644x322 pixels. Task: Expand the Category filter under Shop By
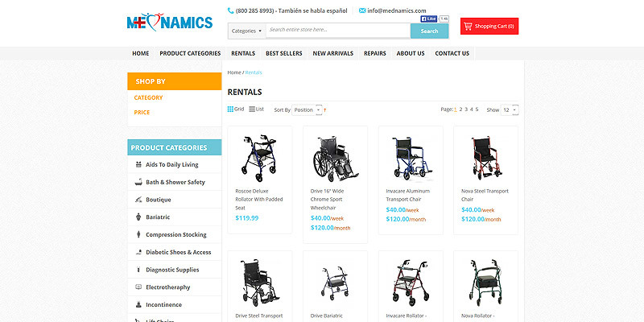click(x=148, y=97)
